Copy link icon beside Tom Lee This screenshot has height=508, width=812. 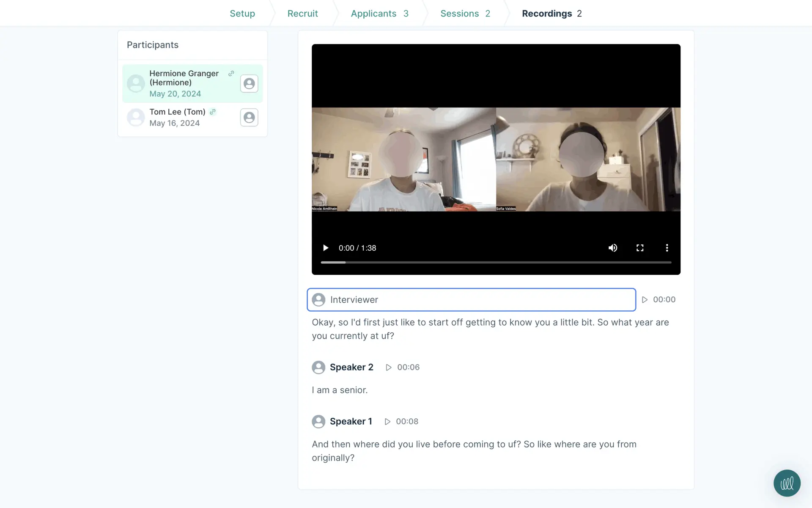click(x=213, y=112)
